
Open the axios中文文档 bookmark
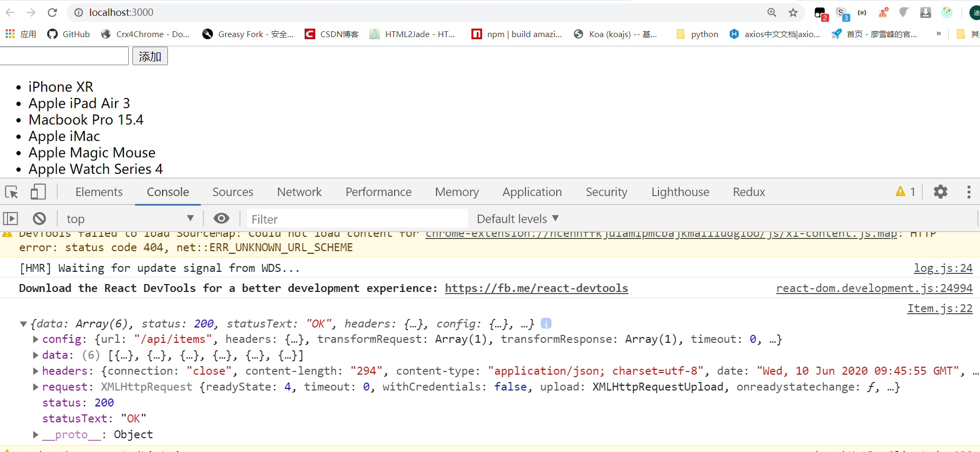tap(774, 34)
